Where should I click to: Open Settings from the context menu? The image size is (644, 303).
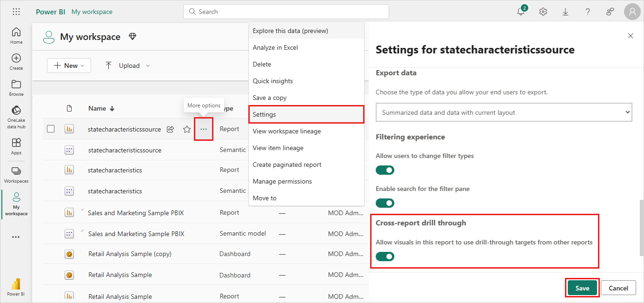click(306, 114)
